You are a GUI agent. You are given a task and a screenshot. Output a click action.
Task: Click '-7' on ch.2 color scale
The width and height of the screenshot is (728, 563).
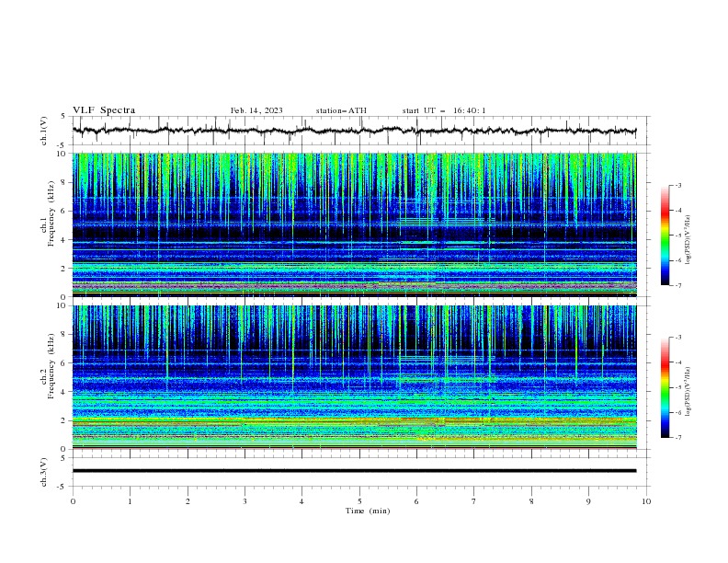click(x=678, y=438)
